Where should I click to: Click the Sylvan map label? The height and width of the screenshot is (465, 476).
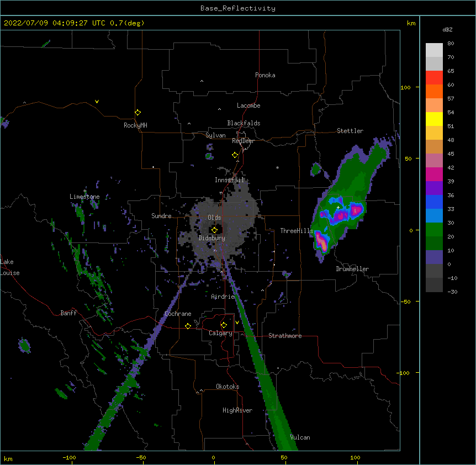215,135
